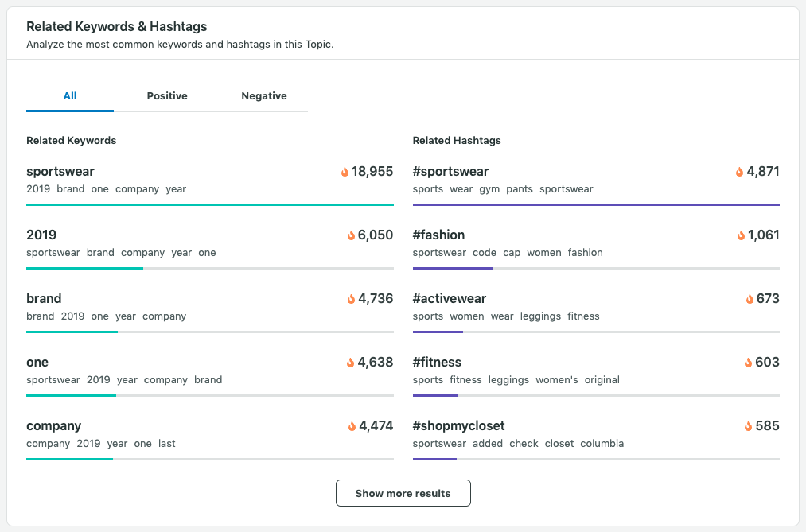Click the 'cap' related term under #fashion

point(512,253)
